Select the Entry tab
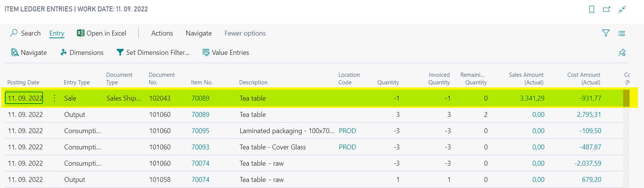The image size is (644, 188). (x=57, y=33)
